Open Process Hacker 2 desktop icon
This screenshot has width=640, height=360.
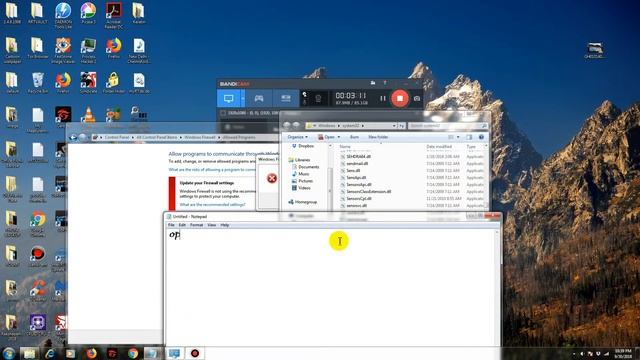88,50
